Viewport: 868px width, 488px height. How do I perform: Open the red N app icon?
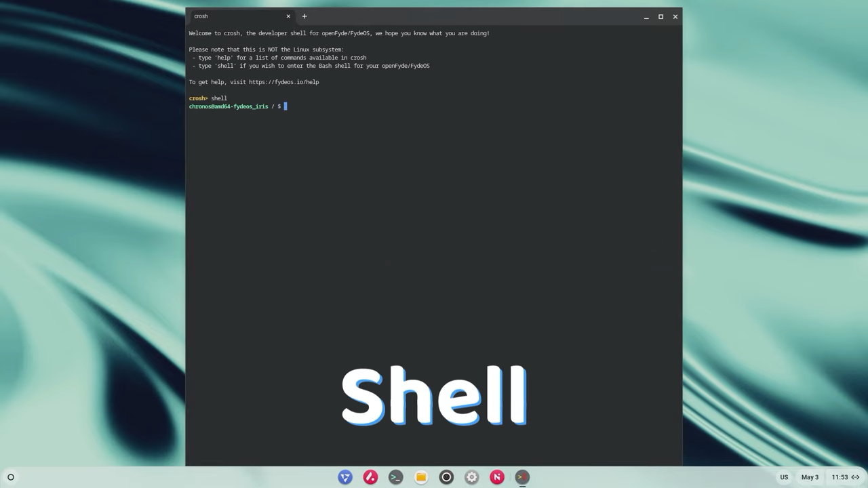click(x=497, y=477)
